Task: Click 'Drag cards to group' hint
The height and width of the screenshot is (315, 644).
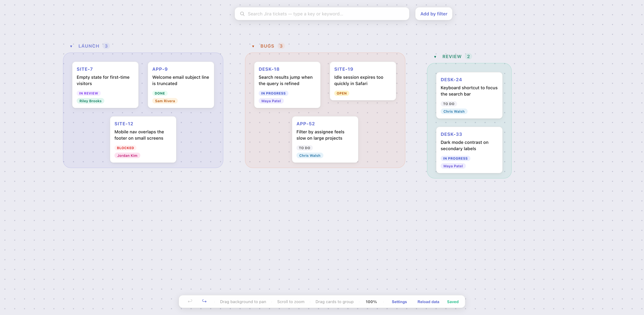Action: pyautogui.click(x=334, y=302)
